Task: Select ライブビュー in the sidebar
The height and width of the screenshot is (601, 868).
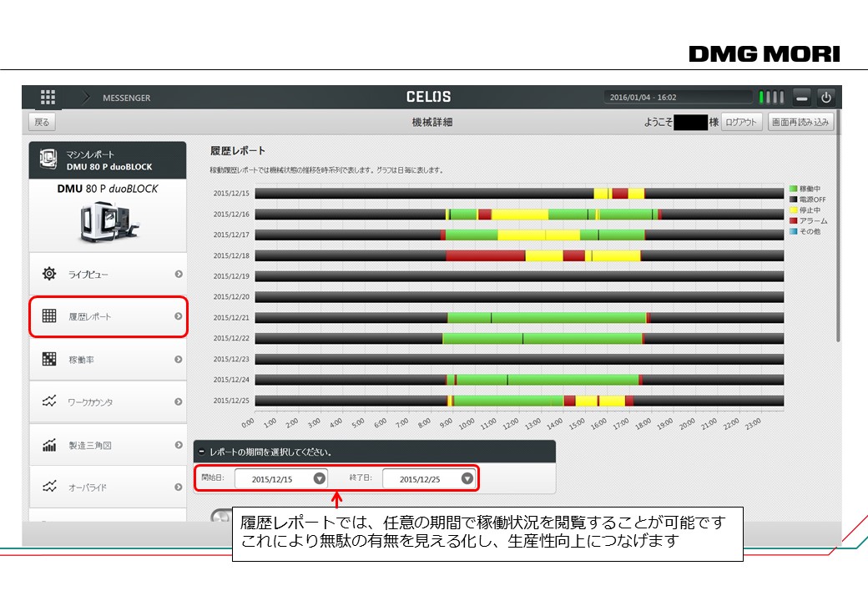Action: pyautogui.click(x=108, y=274)
